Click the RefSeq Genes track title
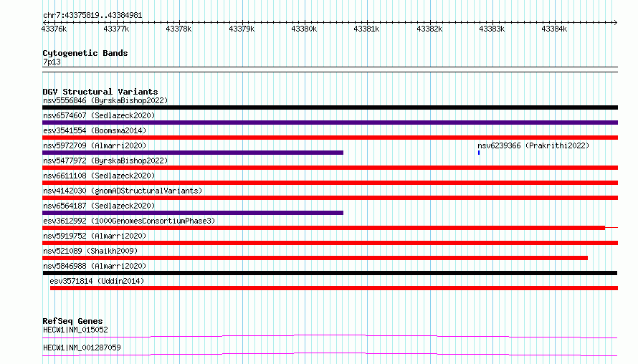This screenshot has height=364, width=638. (72, 321)
